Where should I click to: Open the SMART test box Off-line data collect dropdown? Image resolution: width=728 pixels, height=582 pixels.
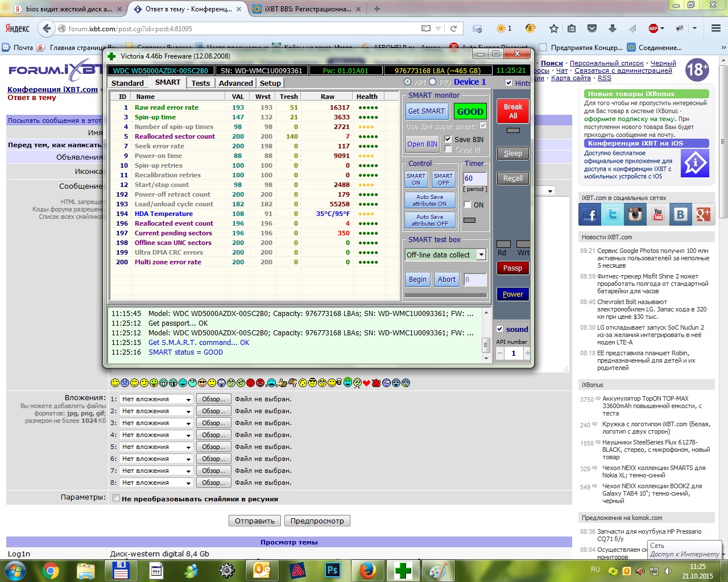pyautogui.click(x=481, y=255)
